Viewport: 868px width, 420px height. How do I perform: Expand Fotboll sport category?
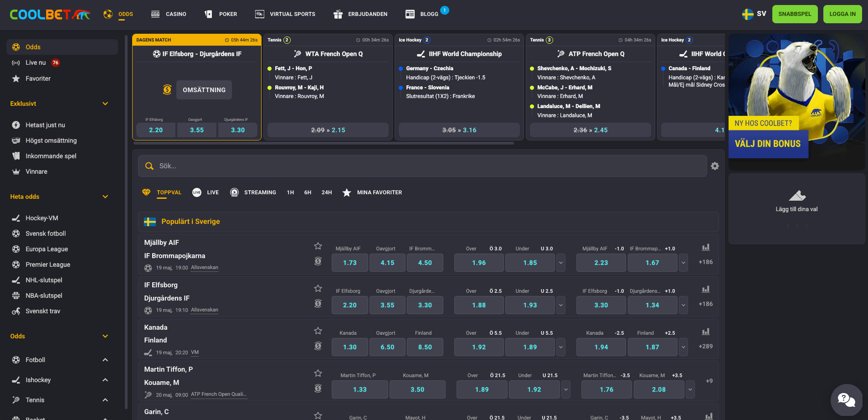point(105,360)
